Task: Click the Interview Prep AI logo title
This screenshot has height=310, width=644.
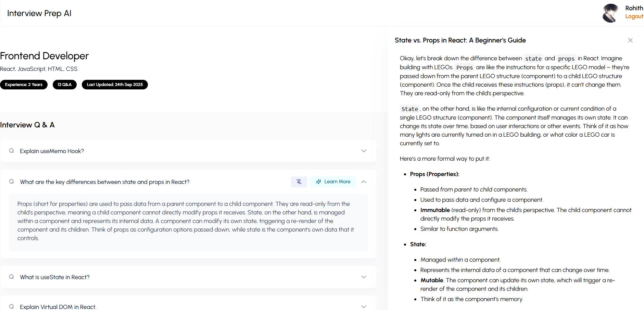Action: point(39,13)
